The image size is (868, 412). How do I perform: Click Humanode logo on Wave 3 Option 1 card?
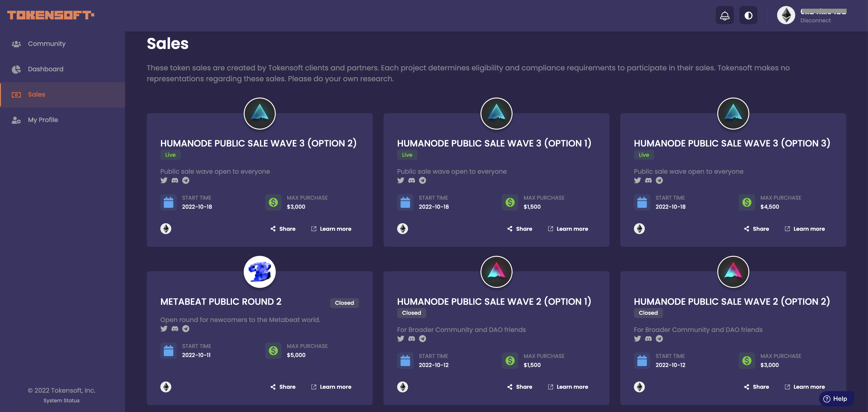(x=496, y=114)
